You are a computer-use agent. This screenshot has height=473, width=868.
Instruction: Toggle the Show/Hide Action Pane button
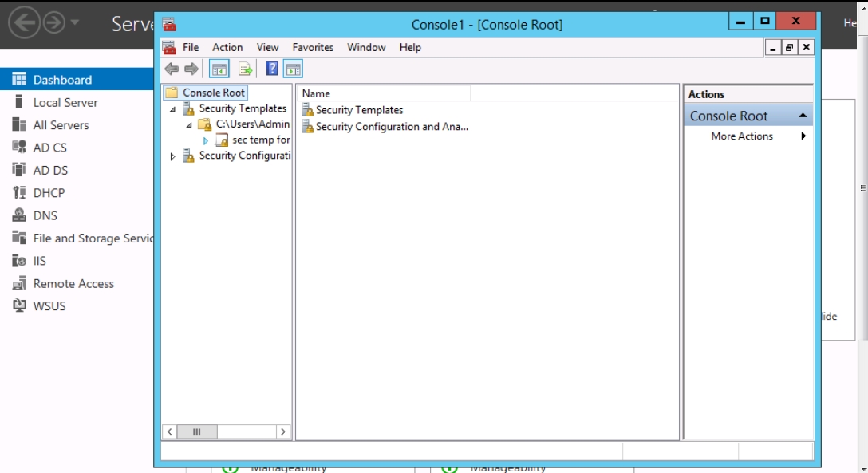[294, 69]
